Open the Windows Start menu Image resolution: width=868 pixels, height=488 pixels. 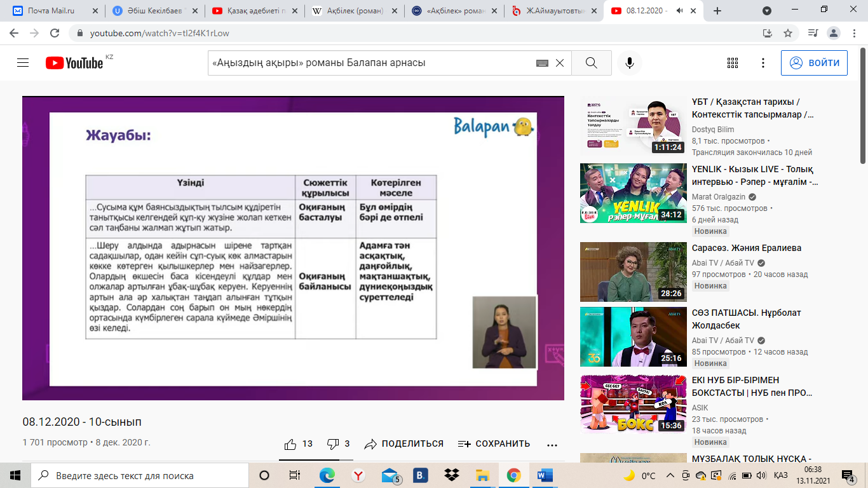15,475
